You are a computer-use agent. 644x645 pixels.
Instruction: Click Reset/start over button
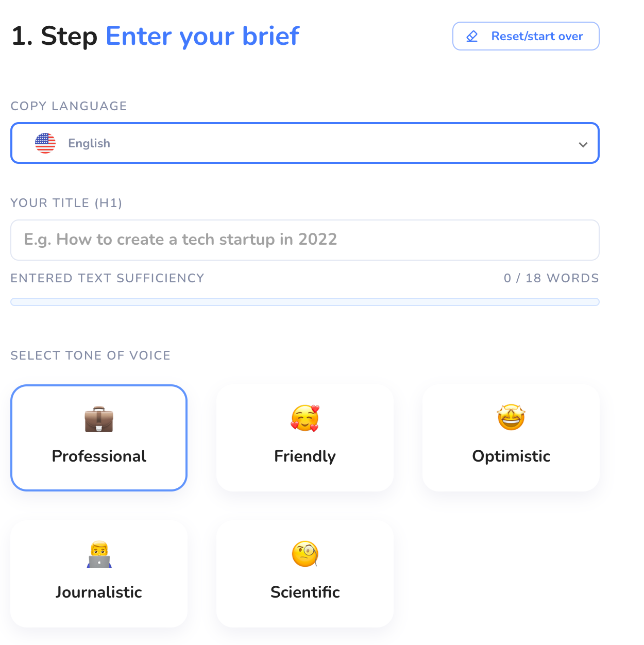pos(526,36)
